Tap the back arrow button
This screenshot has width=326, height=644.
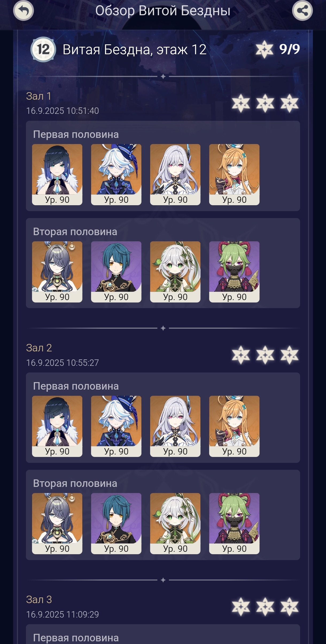click(x=24, y=11)
